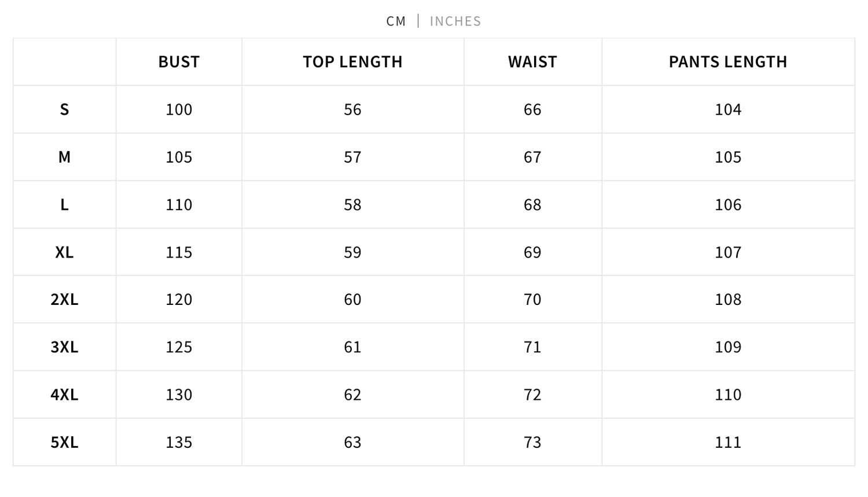Viewport: 868px width, 497px height.
Task: Click the WAIST column header
Action: tap(532, 62)
